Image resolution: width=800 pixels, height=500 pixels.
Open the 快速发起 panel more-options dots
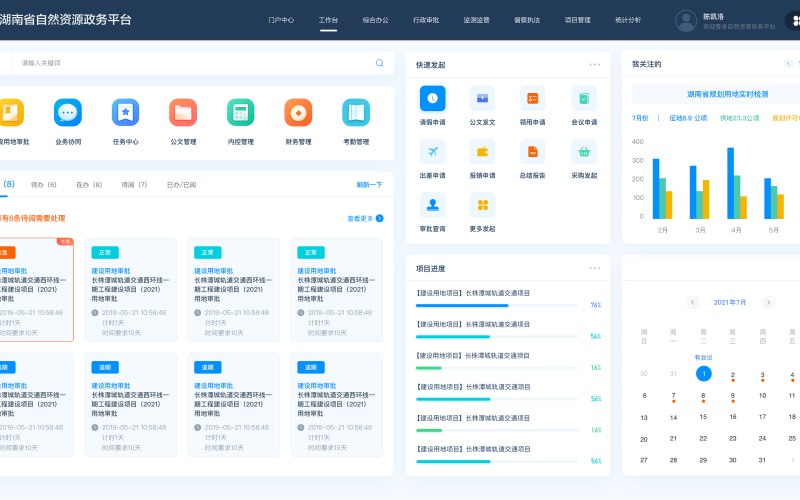pyautogui.click(x=594, y=65)
